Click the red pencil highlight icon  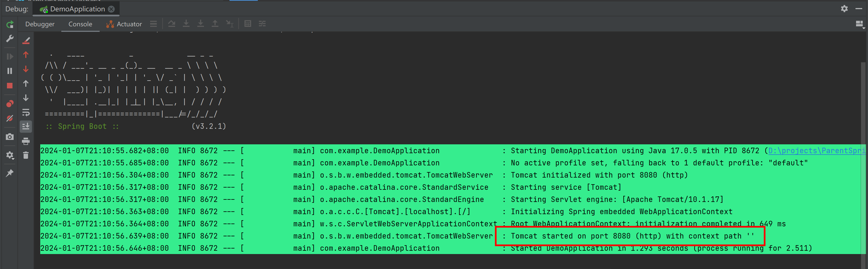click(26, 41)
